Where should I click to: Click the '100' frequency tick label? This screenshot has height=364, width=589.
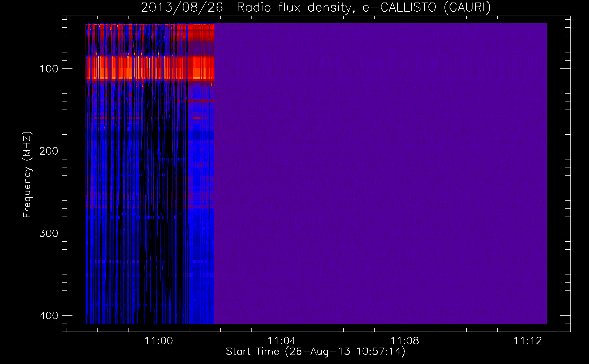(49, 69)
